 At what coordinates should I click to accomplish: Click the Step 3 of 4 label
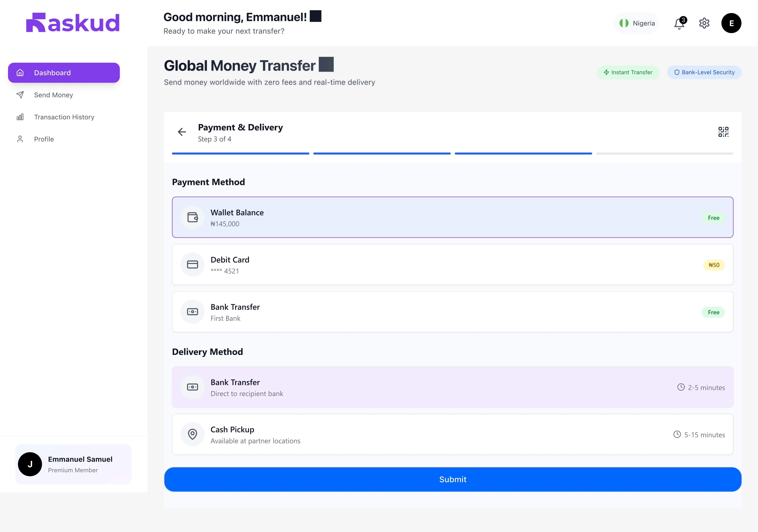[x=215, y=139]
